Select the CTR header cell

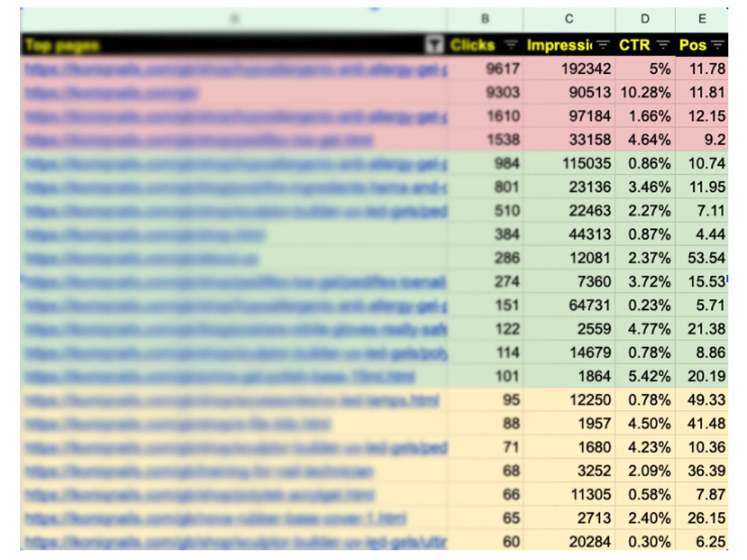click(645, 46)
